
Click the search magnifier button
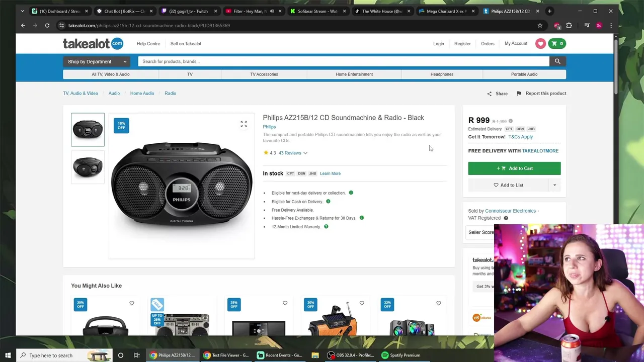(557, 61)
